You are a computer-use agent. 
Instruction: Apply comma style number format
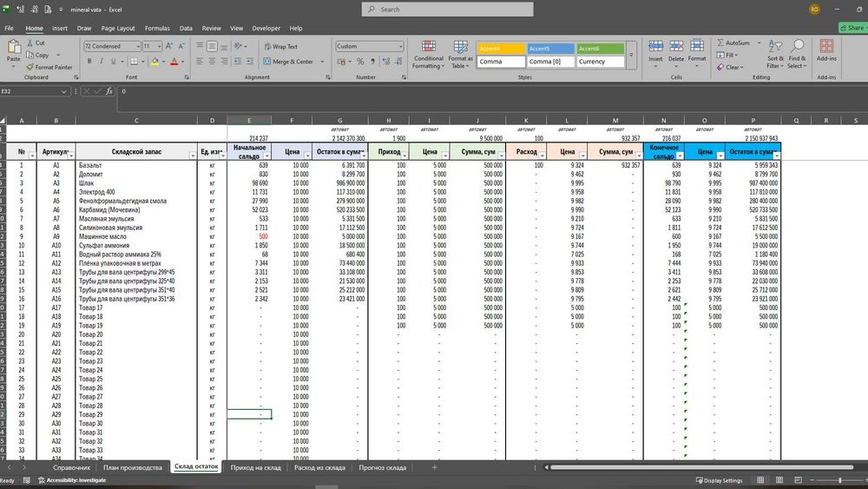click(372, 62)
